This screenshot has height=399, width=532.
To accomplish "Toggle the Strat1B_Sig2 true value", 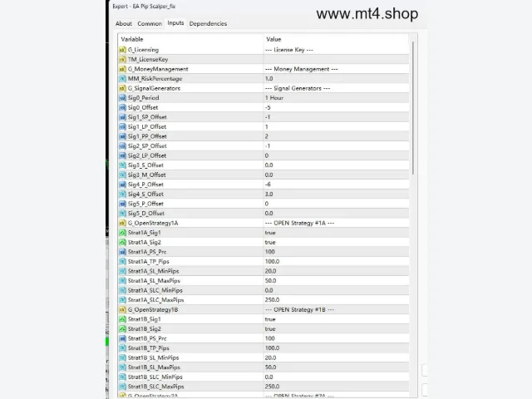I will (270, 329).
